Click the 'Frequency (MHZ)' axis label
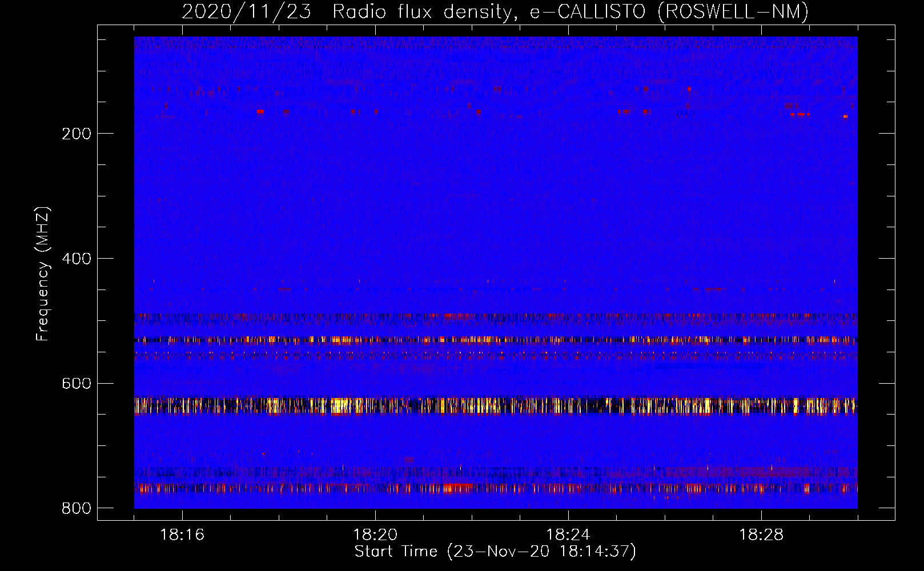924x571 pixels. click(43, 274)
